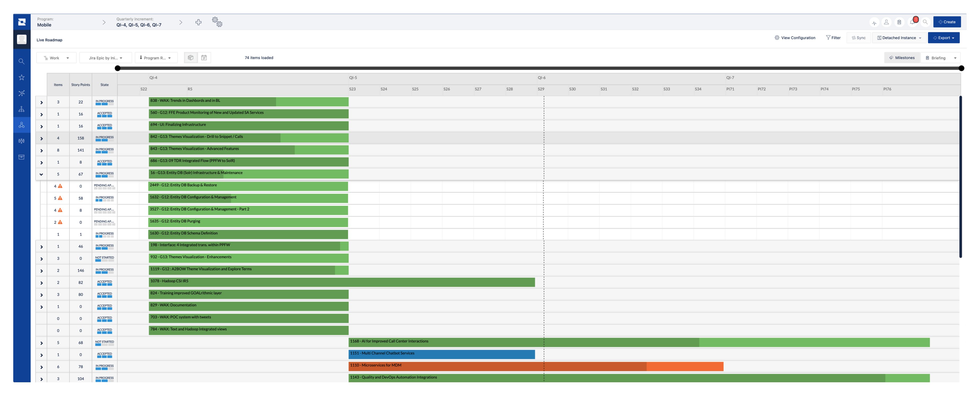Expand the 838 - WAX: Trends row
Image resolution: width=980 pixels, height=400 pixels.
click(x=41, y=102)
